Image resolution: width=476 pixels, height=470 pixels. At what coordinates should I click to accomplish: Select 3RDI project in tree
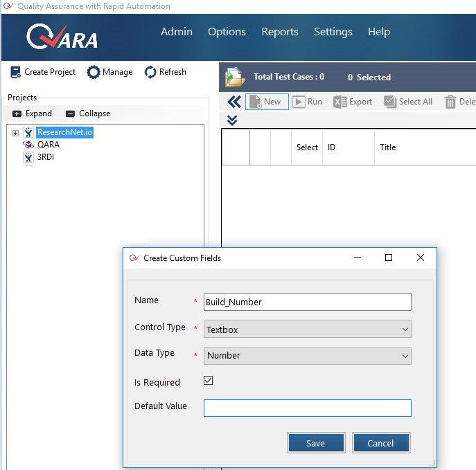point(46,157)
